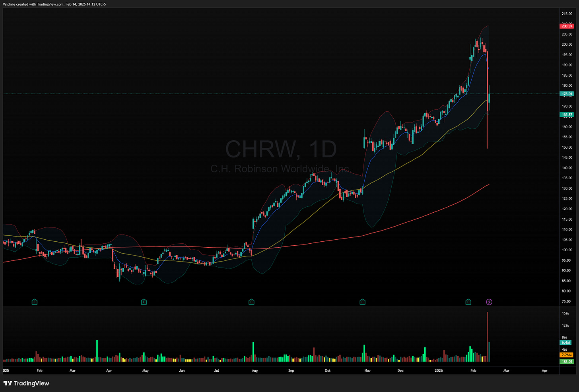Click the purple lightning event icon
The width and height of the screenshot is (579, 392).
tap(489, 302)
